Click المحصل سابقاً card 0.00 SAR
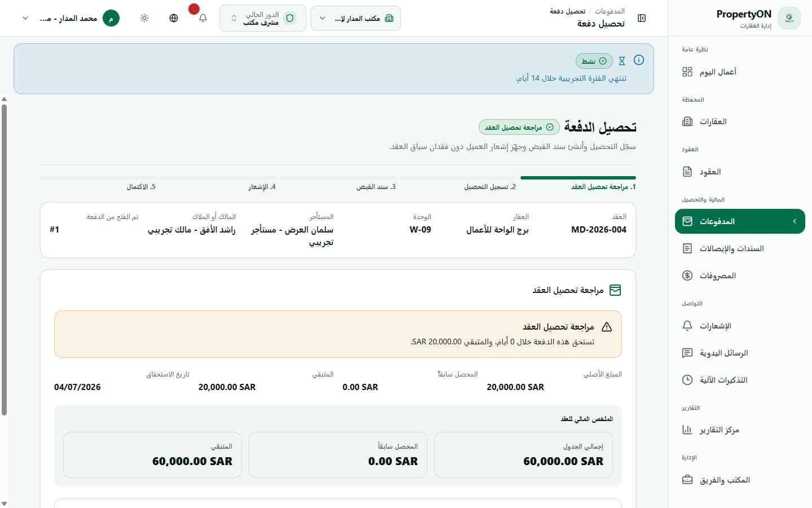 338,455
